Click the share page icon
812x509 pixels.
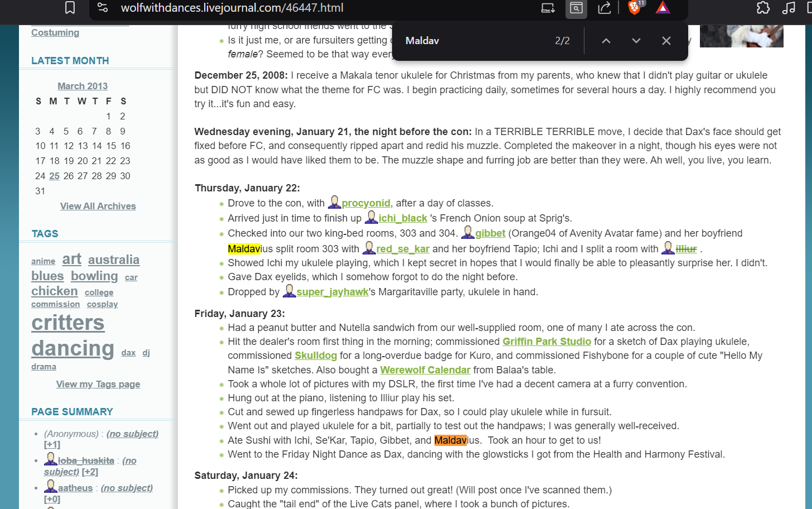tap(604, 8)
